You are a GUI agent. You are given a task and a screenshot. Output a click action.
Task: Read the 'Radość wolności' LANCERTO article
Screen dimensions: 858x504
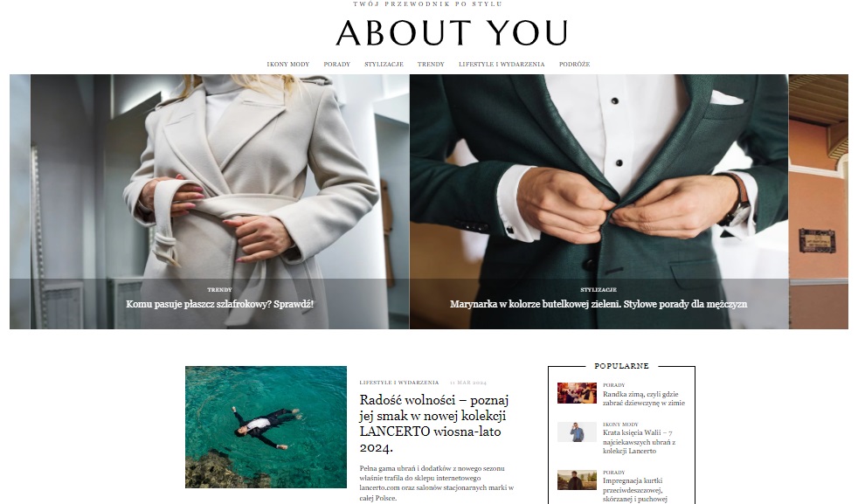tap(434, 424)
